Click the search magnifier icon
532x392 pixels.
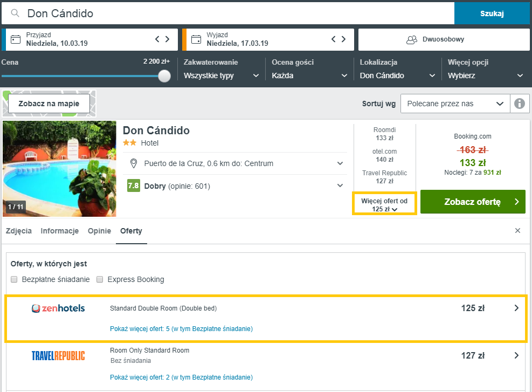click(15, 13)
